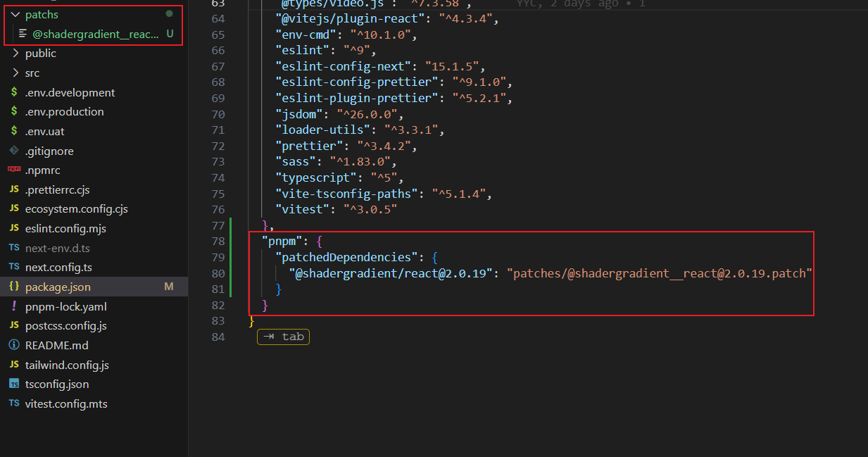This screenshot has height=457, width=868.
Task: Click line number 78 in the gutter
Action: click(x=218, y=242)
